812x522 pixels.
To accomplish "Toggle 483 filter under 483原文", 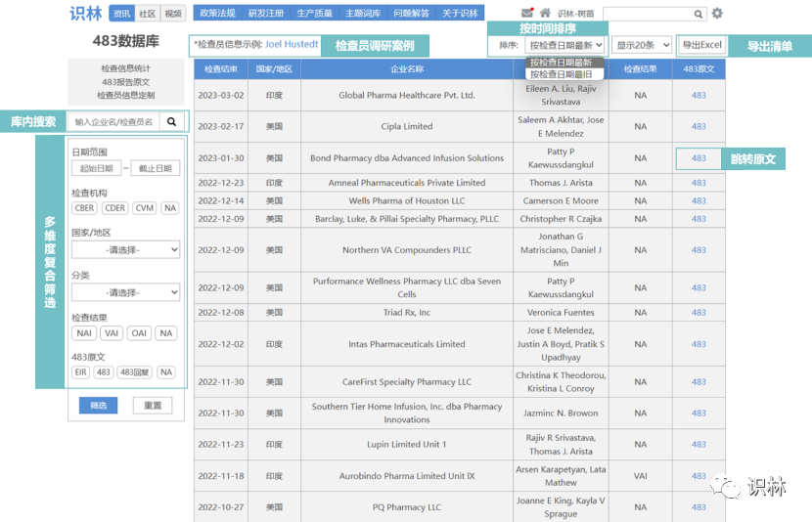I will [x=104, y=372].
